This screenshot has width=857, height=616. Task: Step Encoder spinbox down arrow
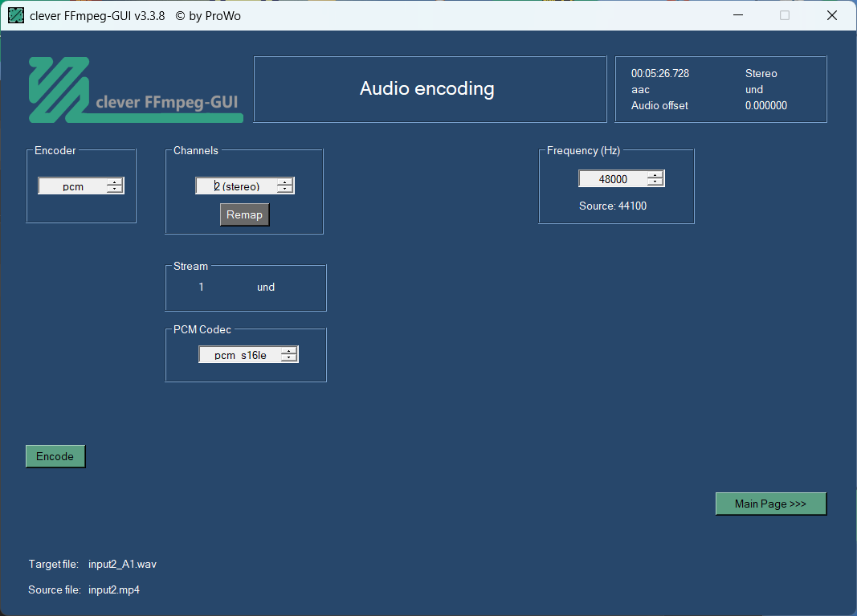(115, 190)
